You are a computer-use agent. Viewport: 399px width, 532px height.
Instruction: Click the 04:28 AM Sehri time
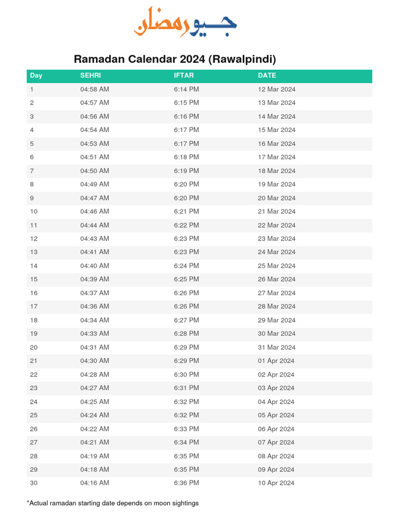coord(95,375)
